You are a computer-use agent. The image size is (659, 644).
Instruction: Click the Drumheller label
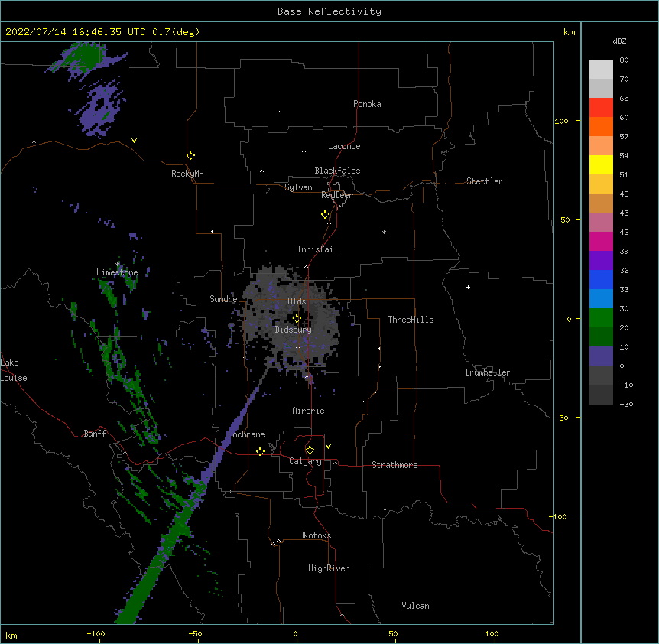tap(488, 372)
